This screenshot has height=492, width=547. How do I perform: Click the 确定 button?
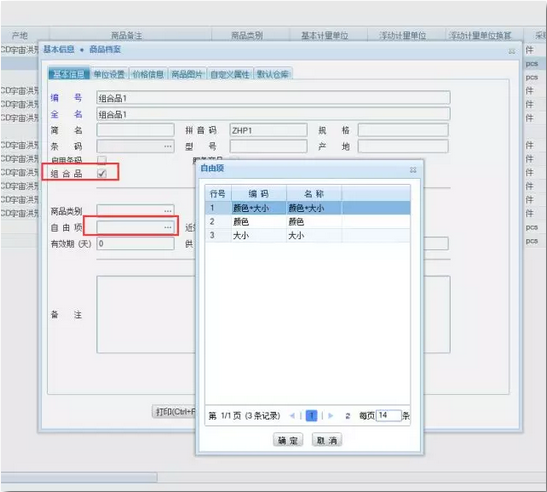pos(288,440)
